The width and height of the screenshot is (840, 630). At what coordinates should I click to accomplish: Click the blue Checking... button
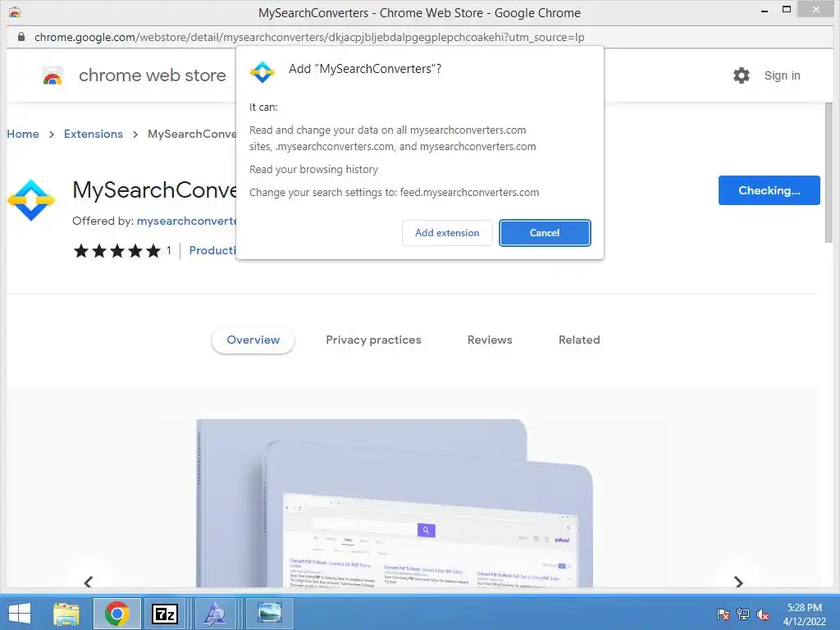[769, 190]
